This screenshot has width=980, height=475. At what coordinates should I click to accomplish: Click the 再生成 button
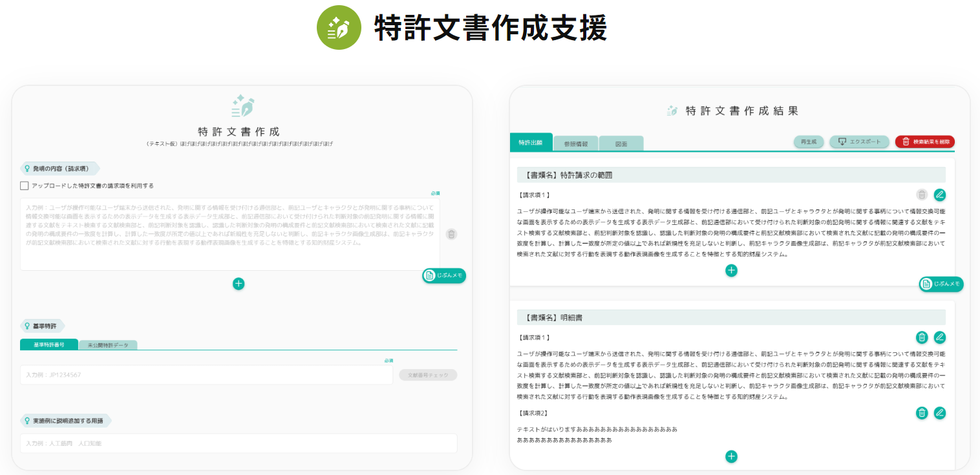[809, 142]
